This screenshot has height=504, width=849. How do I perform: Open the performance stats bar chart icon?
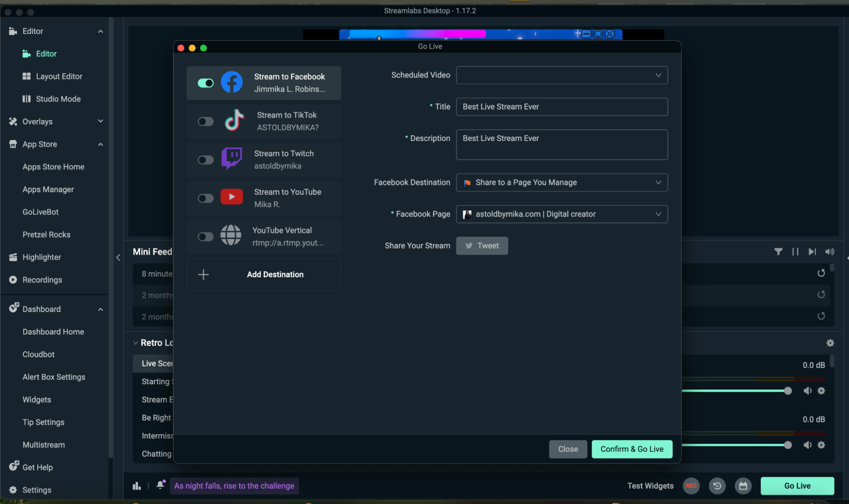(x=136, y=486)
